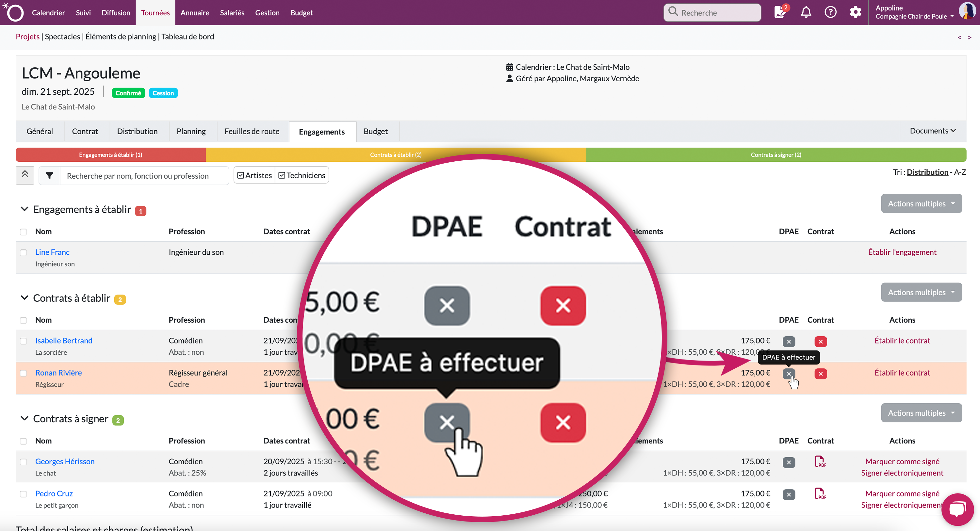Switch to the Planning tab
Image resolution: width=980 pixels, height=531 pixels.
(x=191, y=131)
